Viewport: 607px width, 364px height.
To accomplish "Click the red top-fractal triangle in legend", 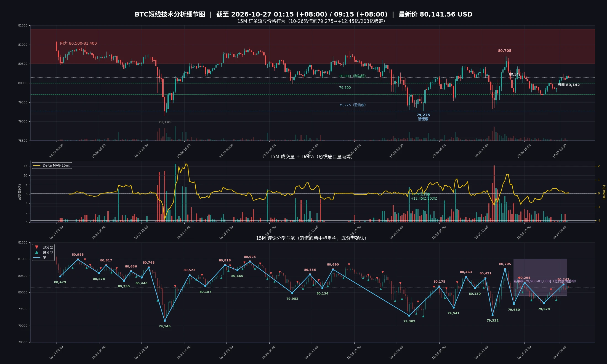I will (x=37, y=247).
